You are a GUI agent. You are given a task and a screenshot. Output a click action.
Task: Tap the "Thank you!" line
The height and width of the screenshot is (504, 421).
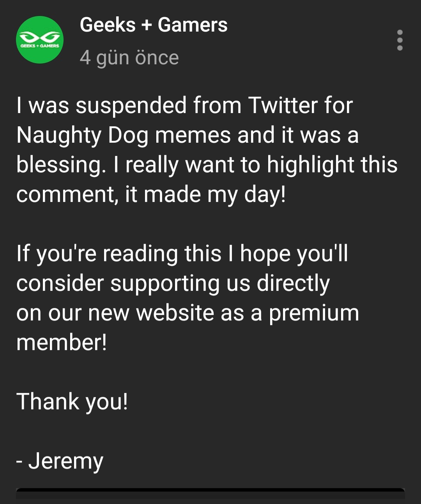click(x=72, y=402)
